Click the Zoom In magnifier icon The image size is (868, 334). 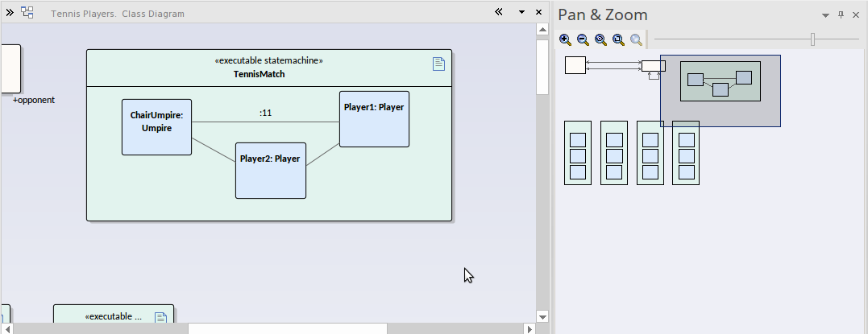point(565,39)
